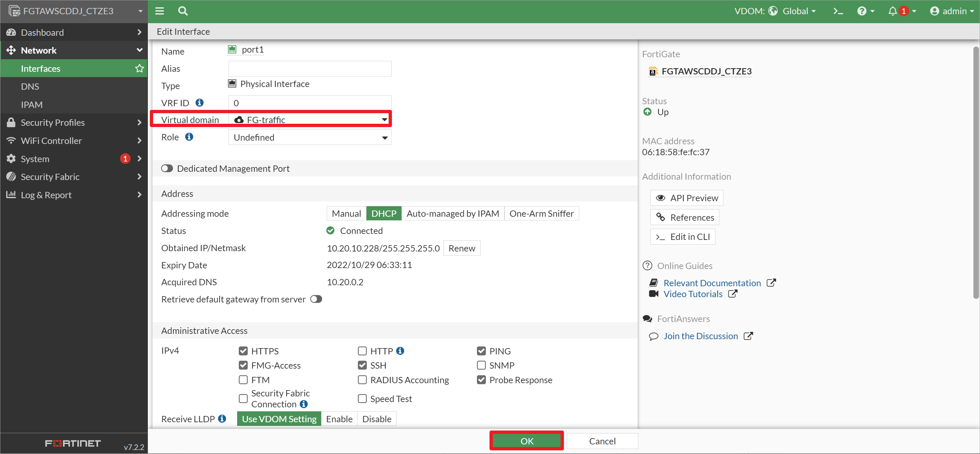Click the Alias input field
Image resolution: width=980 pixels, height=454 pixels.
310,68
